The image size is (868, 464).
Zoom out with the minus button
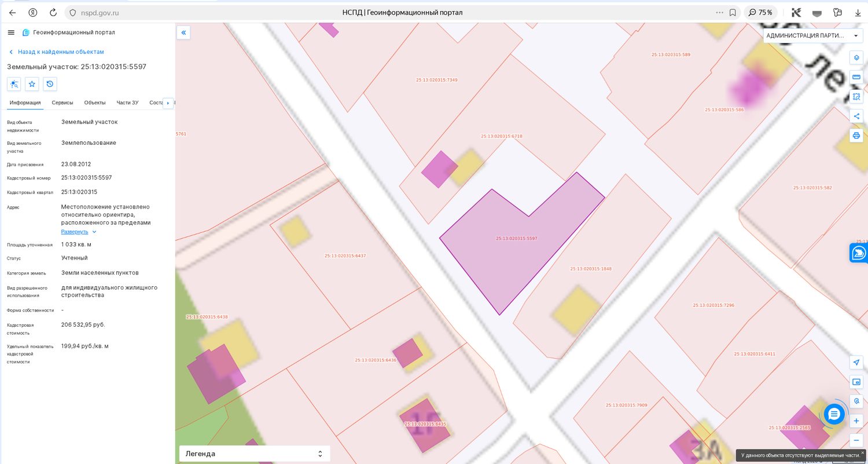tap(856, 440)
